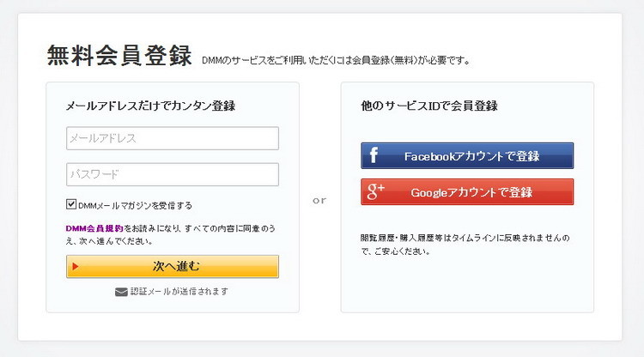Click the DMMのサービスをご利用 subtitle text
This screenshot has height=357, width=644.
[x=335, y=61]
